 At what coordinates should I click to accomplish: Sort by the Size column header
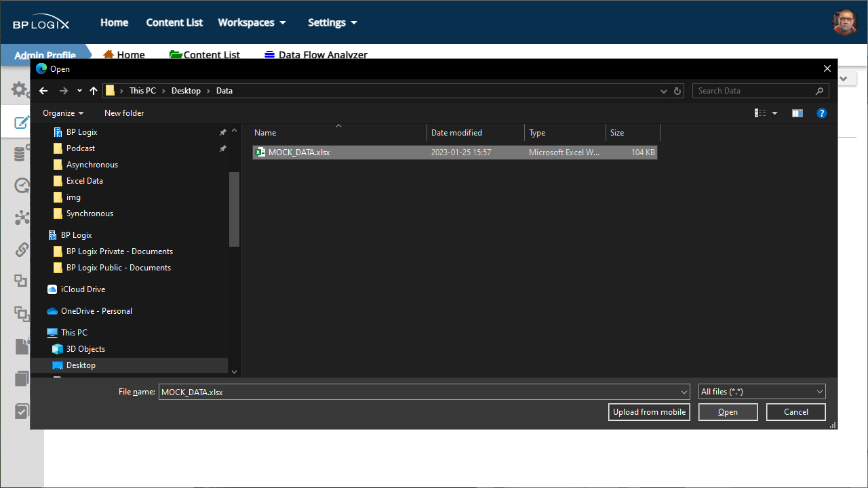633,133
